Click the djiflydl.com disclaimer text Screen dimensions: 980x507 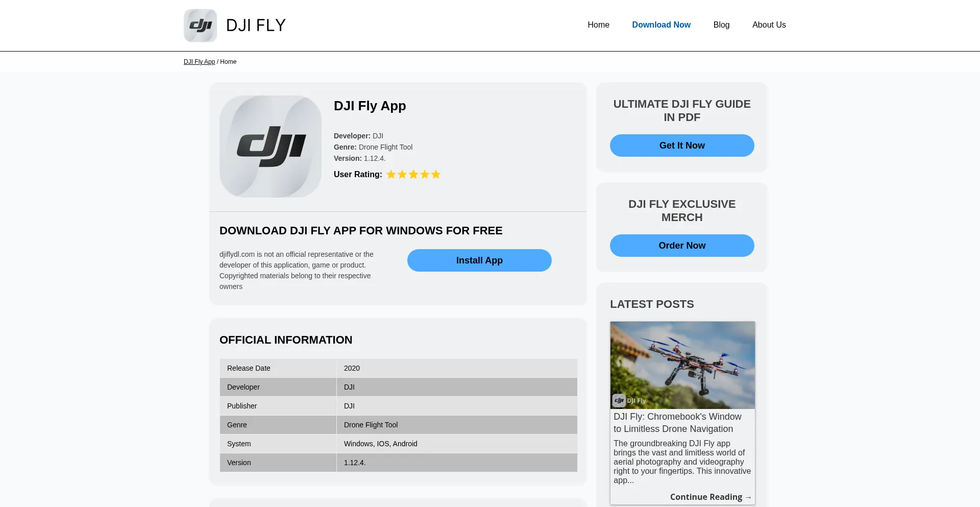pos(298,271)
